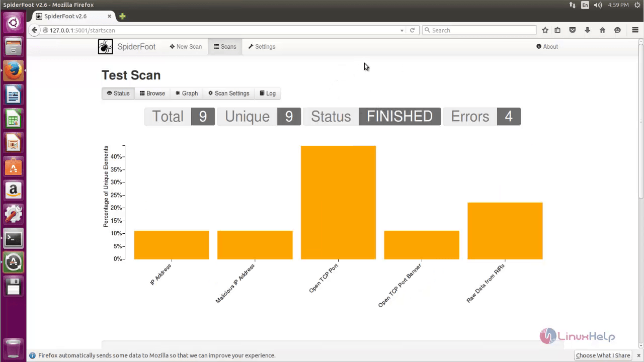Open the Pocket icon in toolbar
The image size is (644, 362).
pos(572,30)
